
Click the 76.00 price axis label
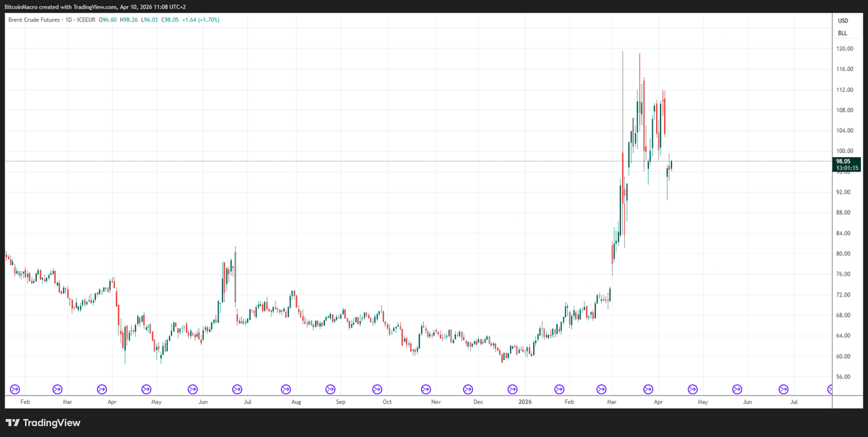coord(843,274)
